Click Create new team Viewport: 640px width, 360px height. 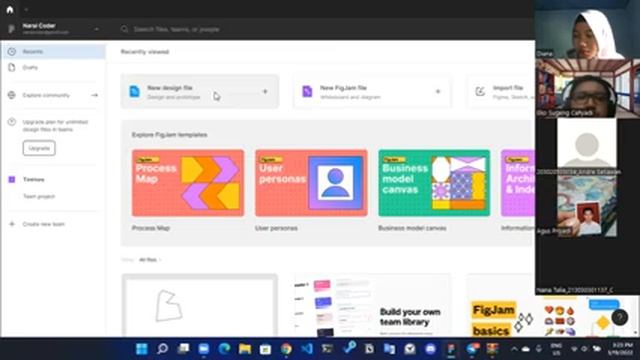click(43, 224)
